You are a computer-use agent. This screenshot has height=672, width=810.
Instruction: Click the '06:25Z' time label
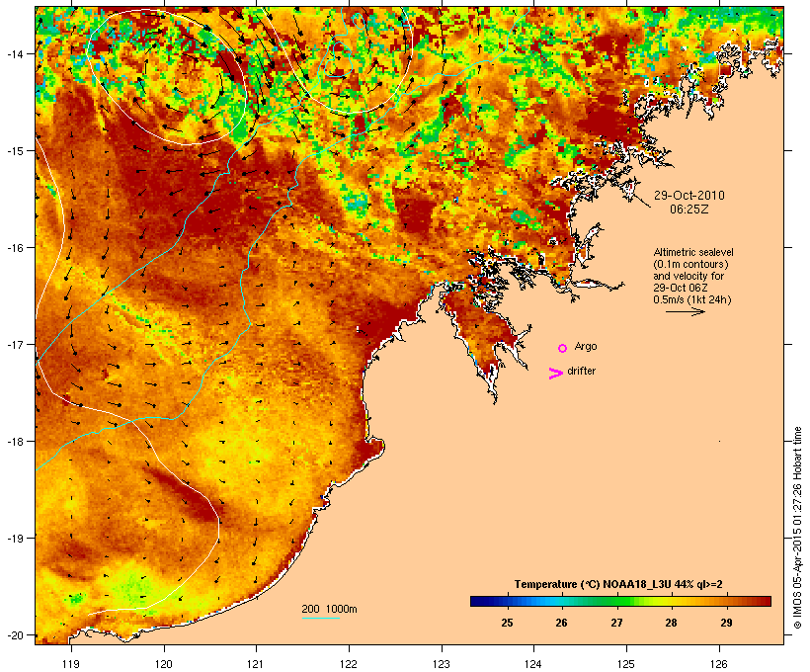coord(689,210)
